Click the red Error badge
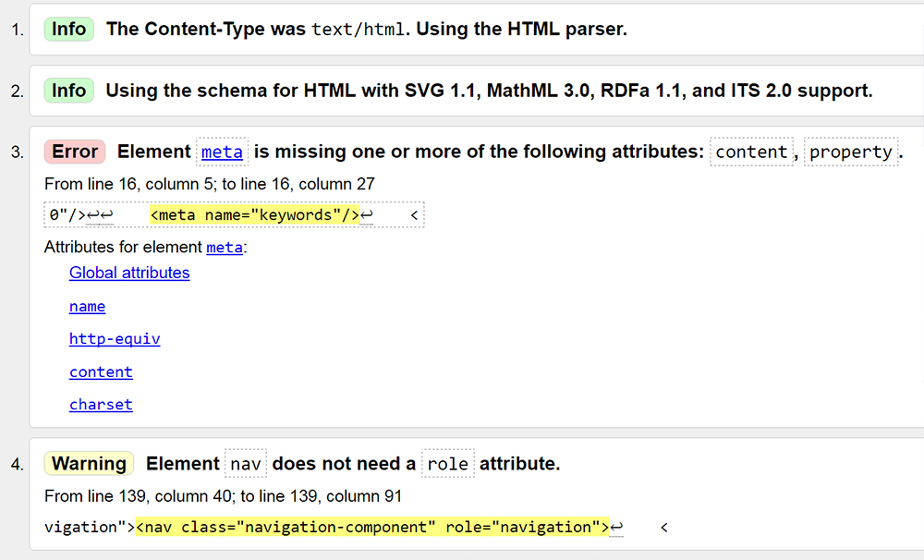Screen dimensions: 924x560 coord(75,152)
